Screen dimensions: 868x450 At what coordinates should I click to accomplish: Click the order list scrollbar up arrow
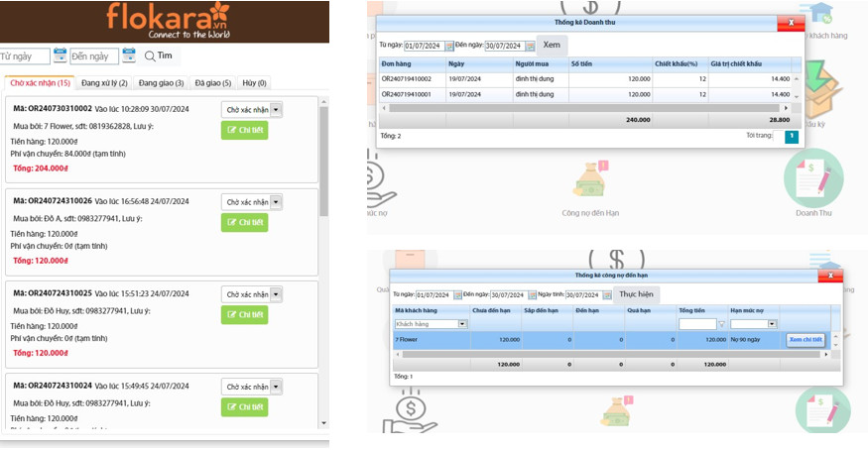click(x=323, y=102)
